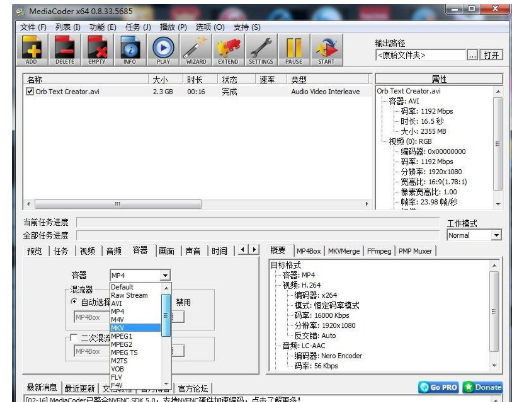Viewport: 527px width, 402px height.
Task: Click the Go PRO button
Action: [x=438, y=387]
